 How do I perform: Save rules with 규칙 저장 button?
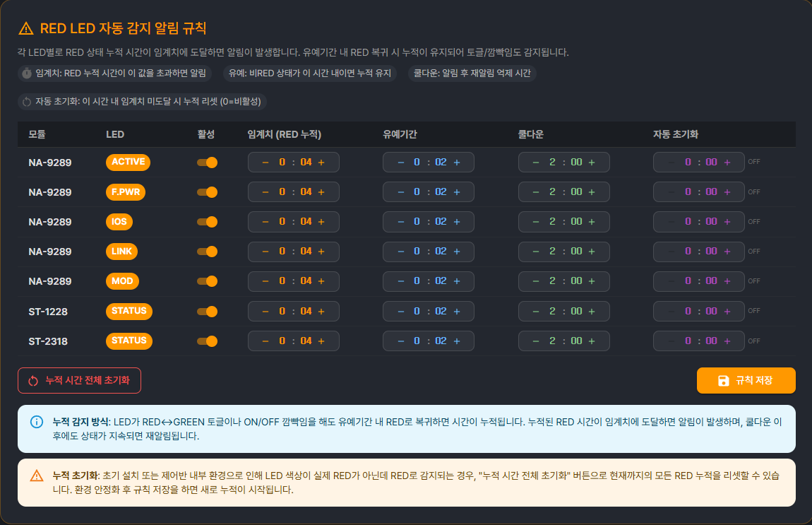(746, 380)
